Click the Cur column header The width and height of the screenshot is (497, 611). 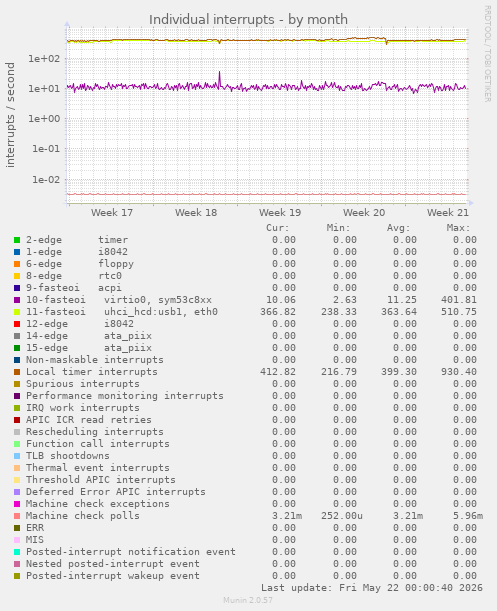pos(278,228)
